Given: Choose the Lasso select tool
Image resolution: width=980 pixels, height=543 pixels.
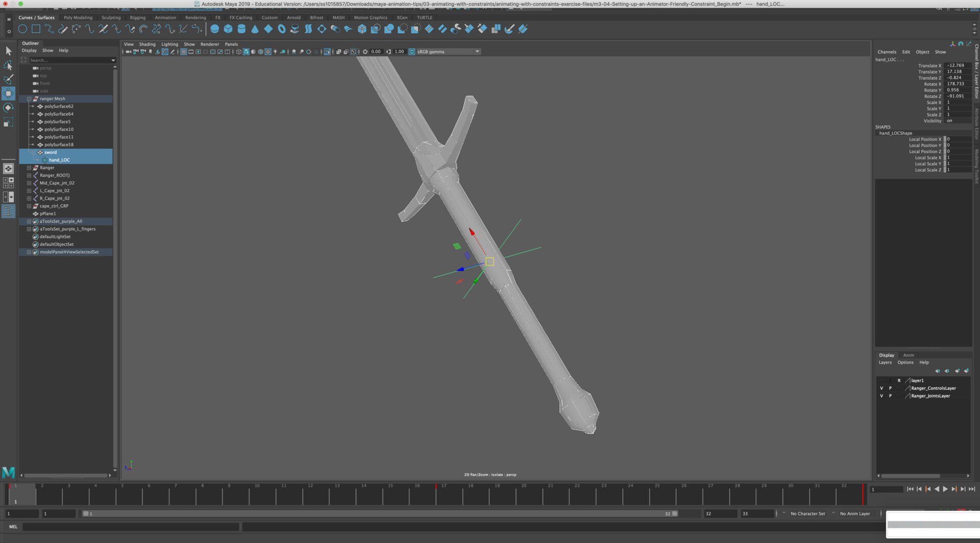Looking at the screenshot, I should (8, 65).
